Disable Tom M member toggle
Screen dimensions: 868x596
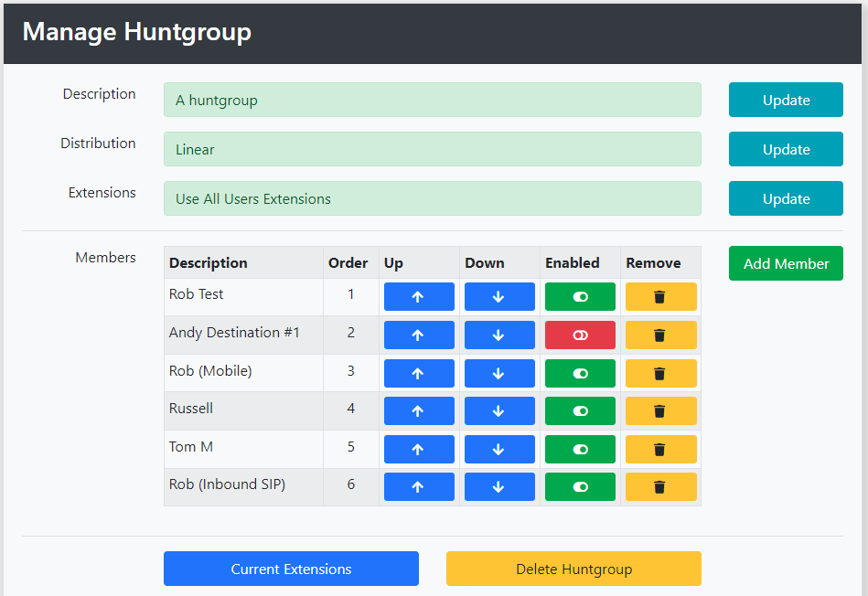pos(580,449)
